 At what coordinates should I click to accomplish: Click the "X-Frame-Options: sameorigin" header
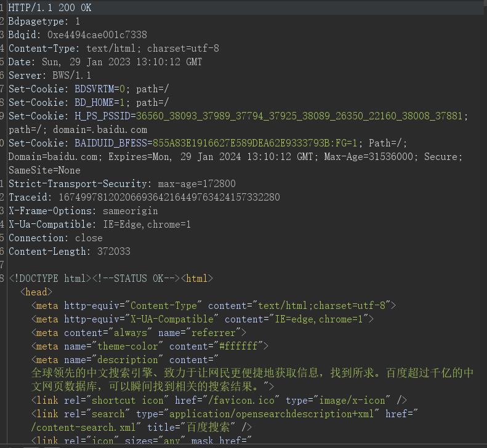83,211
